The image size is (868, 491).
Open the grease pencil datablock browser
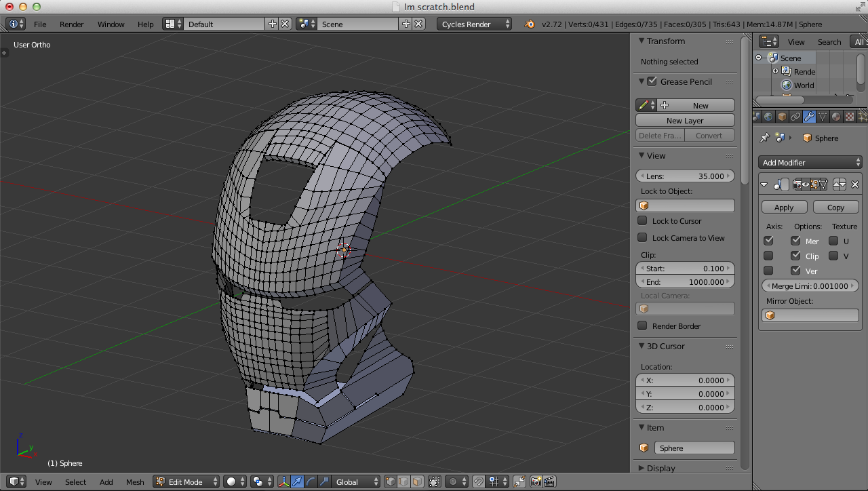(646, 105)
